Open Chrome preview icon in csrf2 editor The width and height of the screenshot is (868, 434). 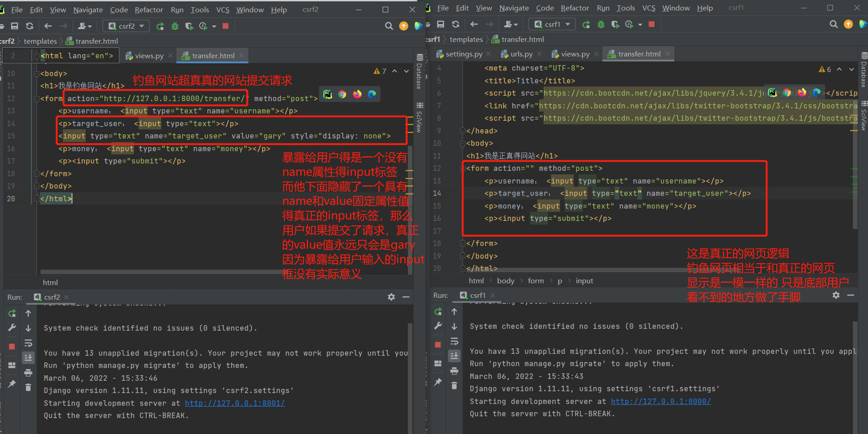pos(342,94)
